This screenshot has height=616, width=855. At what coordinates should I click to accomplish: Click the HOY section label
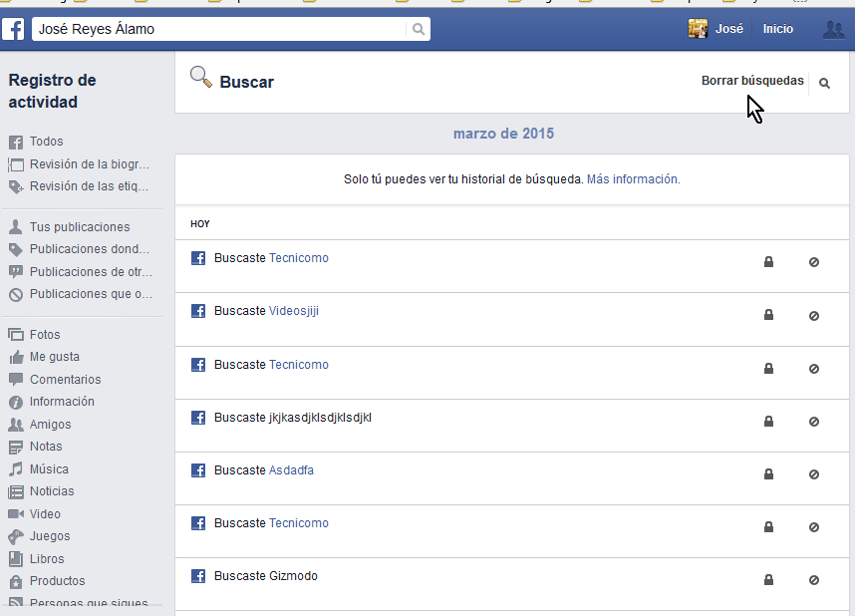(x=200, y=223)
